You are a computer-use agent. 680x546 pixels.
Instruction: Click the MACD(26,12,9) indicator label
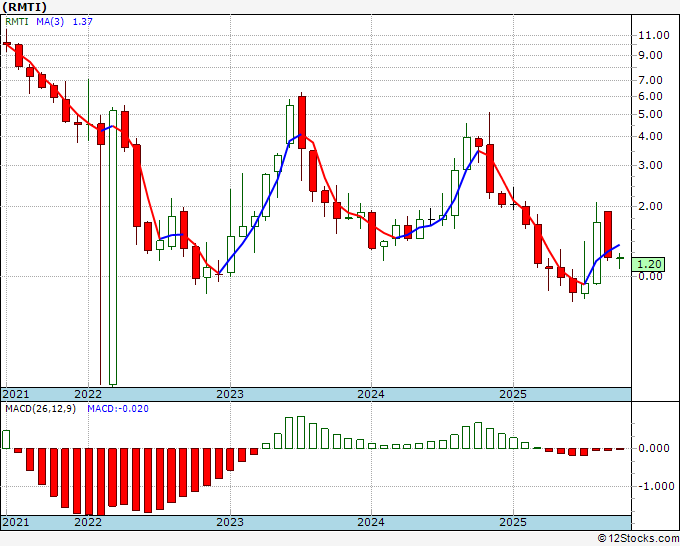pos(40,409)
